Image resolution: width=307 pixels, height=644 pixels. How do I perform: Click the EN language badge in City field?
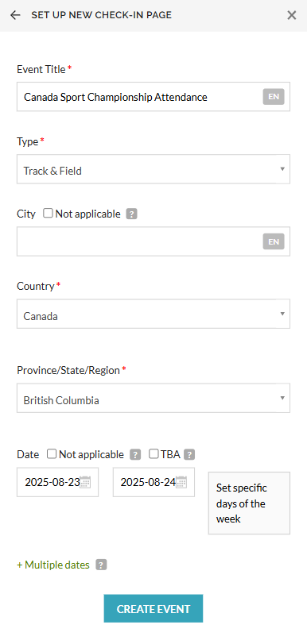274,241
